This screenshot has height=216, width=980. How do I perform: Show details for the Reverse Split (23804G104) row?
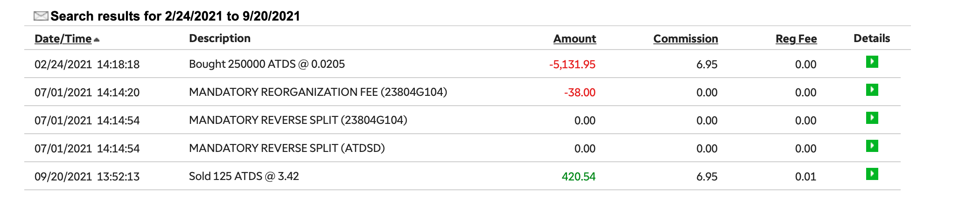[x=872, y=118]
